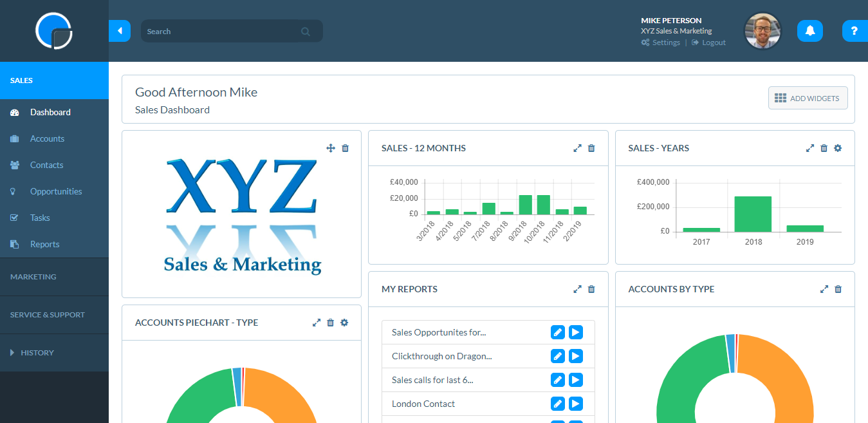
Task: Click the Logout link
Action: (x=709, y=42)
